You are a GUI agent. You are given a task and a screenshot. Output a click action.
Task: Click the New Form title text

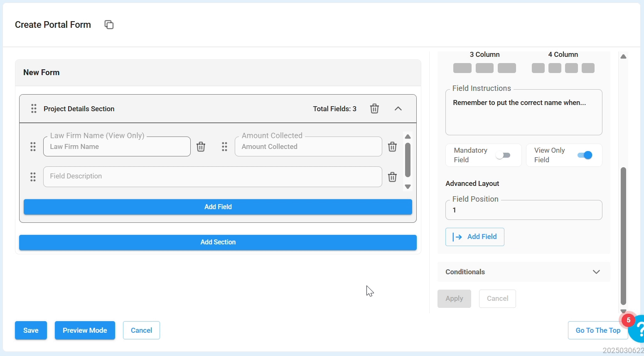(42, 73)
